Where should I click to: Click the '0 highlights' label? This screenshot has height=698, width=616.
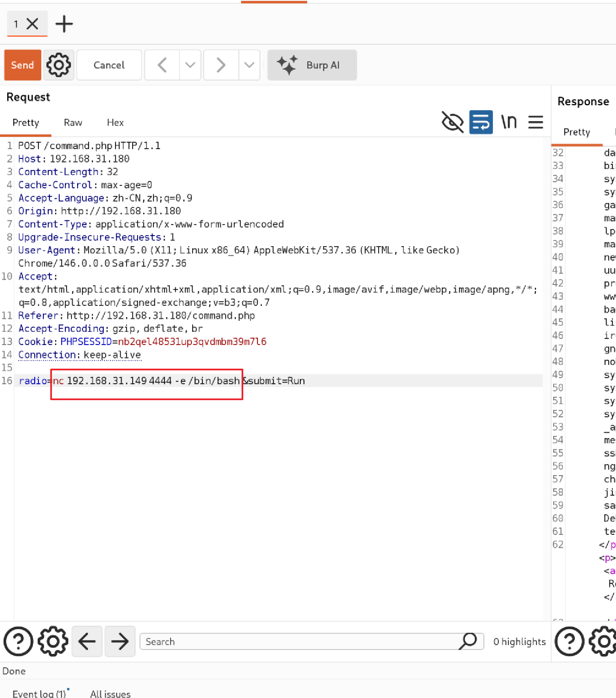point(519,642)
